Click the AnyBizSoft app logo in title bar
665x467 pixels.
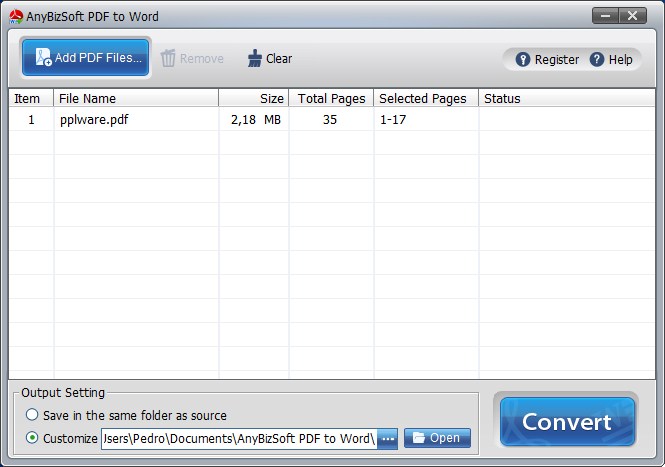point(16,17)
